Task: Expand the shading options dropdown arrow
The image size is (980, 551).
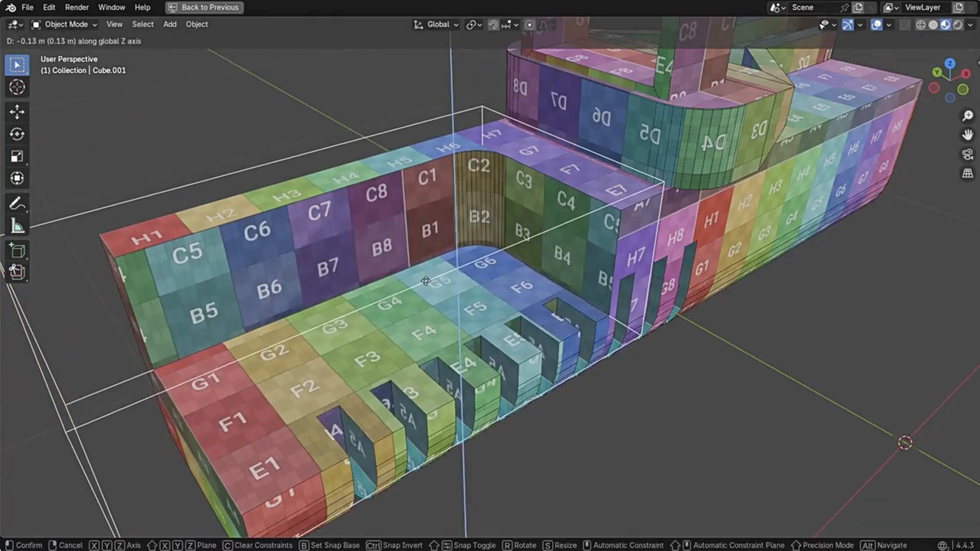Action: point(970,25)
